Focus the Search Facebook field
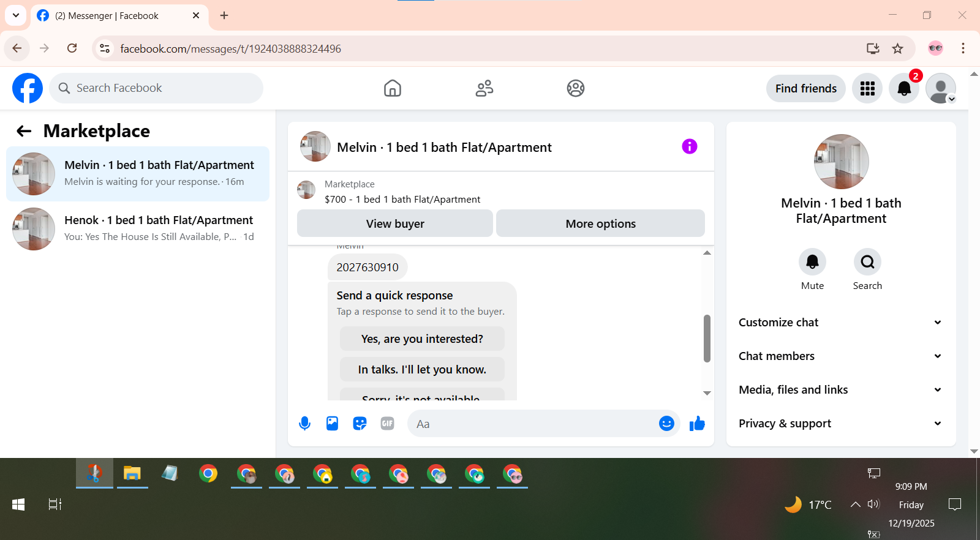The width and height of the screenshot is (980, 540). 156,88
